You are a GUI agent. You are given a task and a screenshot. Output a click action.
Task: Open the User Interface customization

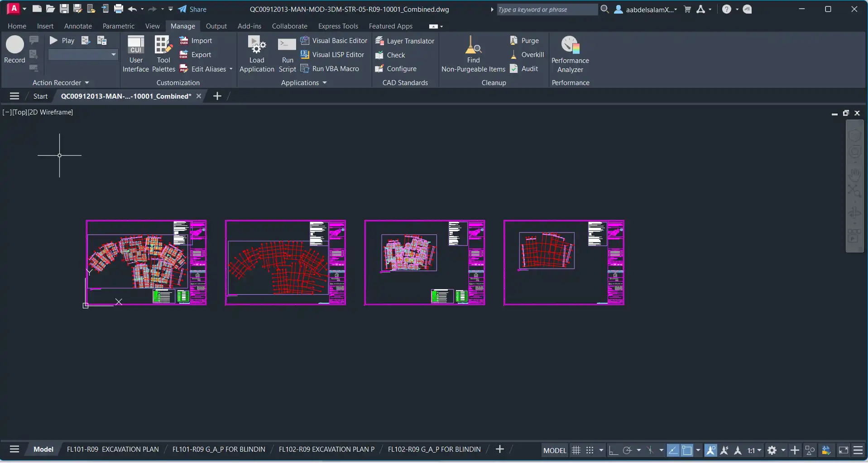coord(136,54)
